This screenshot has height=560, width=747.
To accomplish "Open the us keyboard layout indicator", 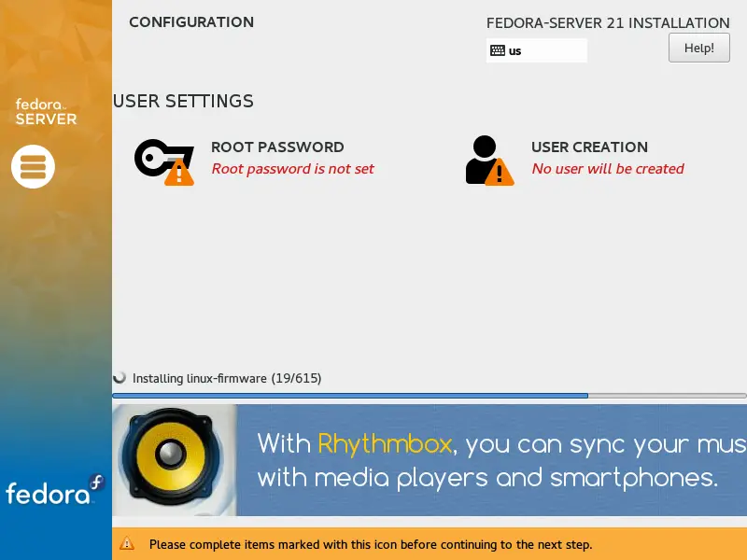I will pos(536,50).
